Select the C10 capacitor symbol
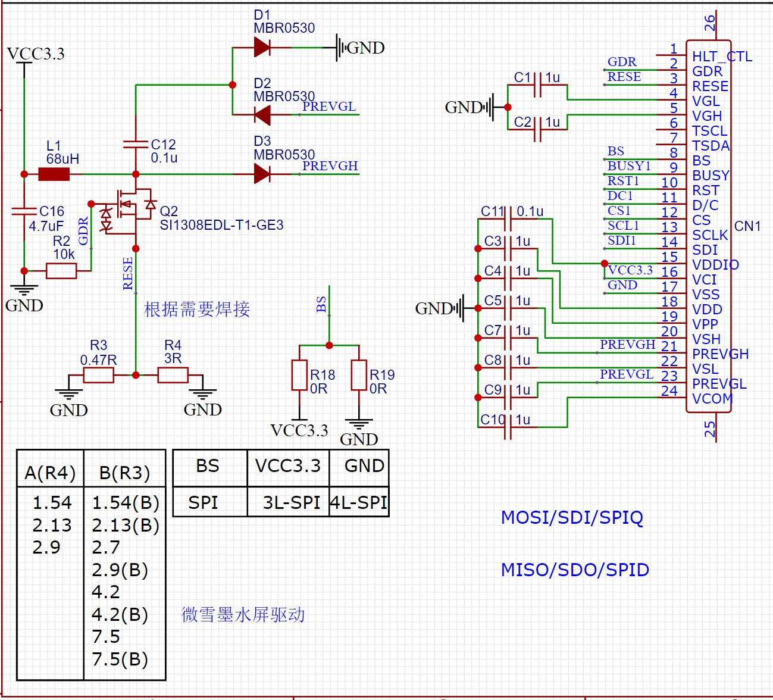The width and height of the screenshot is (773, 700). tap(508, 427)
